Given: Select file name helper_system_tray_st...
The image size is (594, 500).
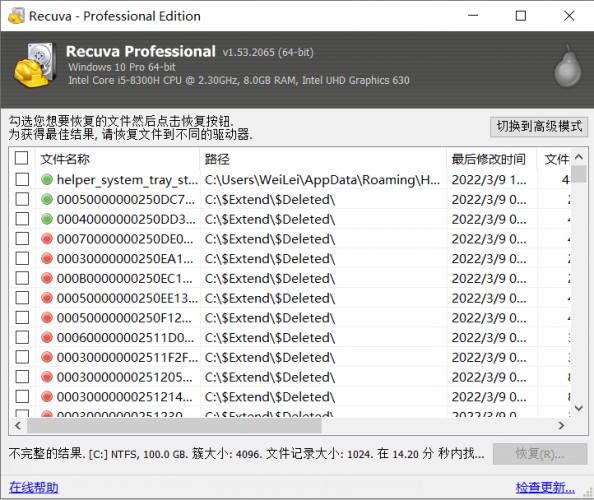Looking at the screenshot, I should [x=127, y=180].
